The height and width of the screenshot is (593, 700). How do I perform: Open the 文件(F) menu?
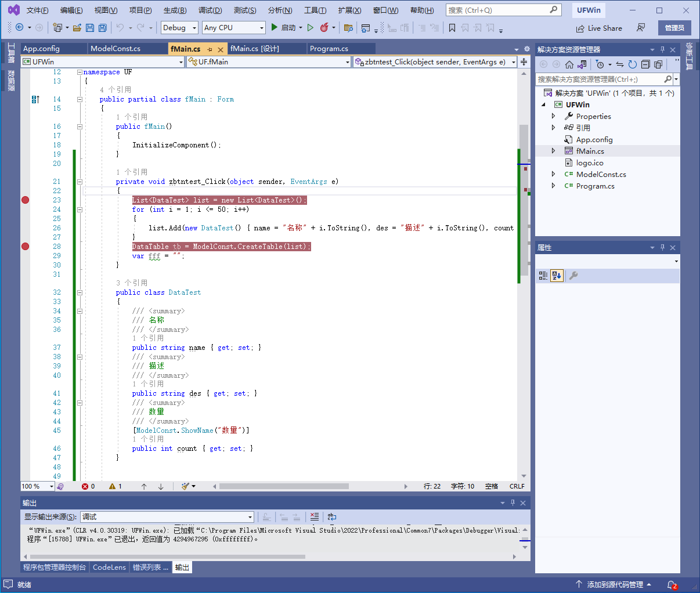click(37, 10)
